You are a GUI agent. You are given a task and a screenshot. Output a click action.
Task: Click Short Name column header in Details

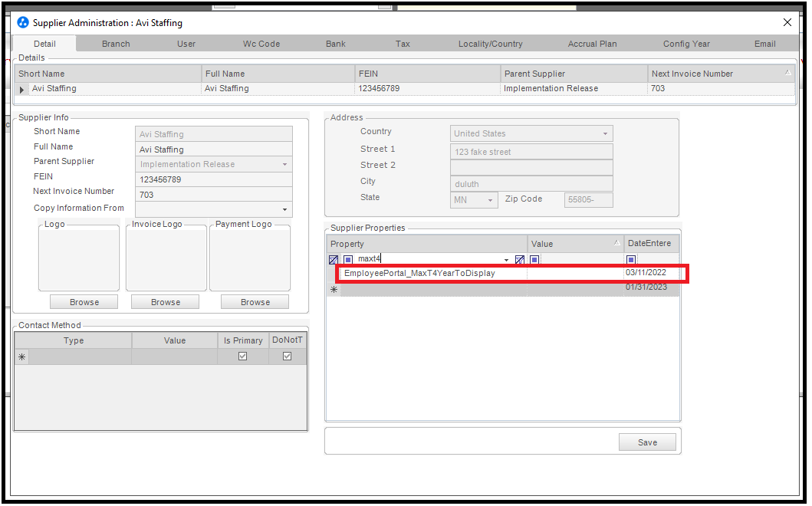pyautogui.click(x=107, y=74)
